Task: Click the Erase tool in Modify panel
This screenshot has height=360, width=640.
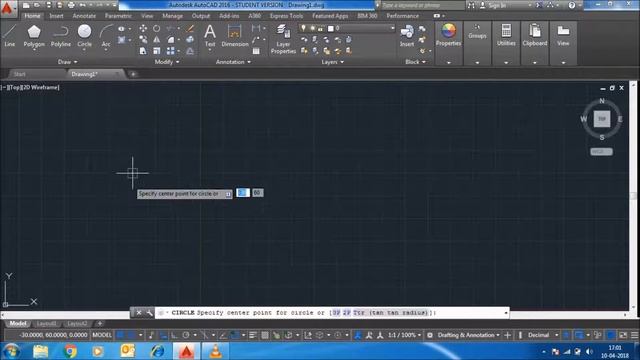Action: [x=190, y=28]
